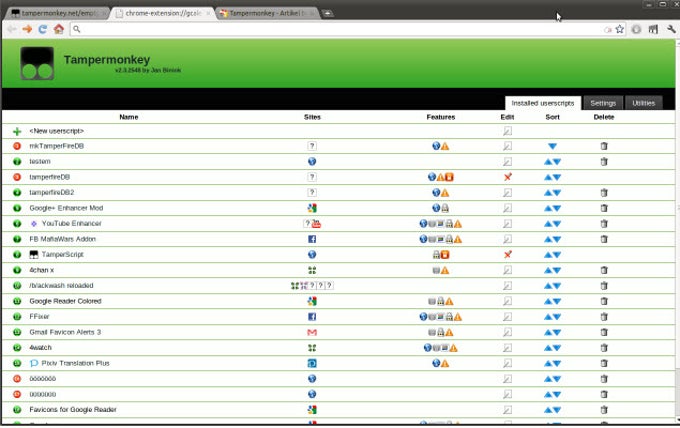Move 4watch script up in sort order
The image size is (680, 428).
coord(548,348)
